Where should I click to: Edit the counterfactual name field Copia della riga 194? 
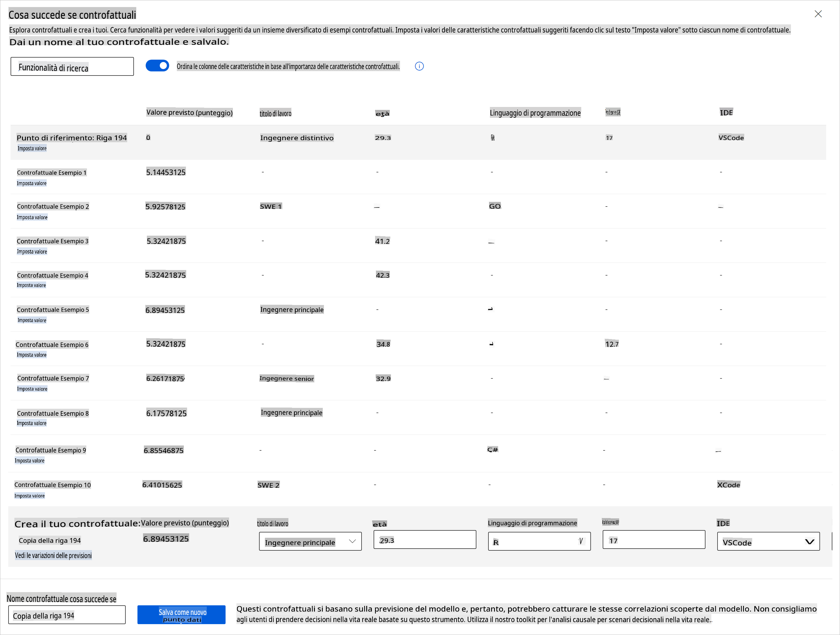[x=67, y=615]
